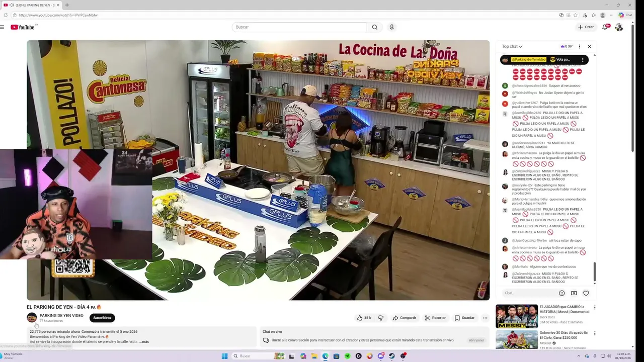The width and height of the screenshot is (644, 362).
Task: Select user @sheccidgonzales6356 in chat
Action: pyautogui.click(x=529, y=86)
